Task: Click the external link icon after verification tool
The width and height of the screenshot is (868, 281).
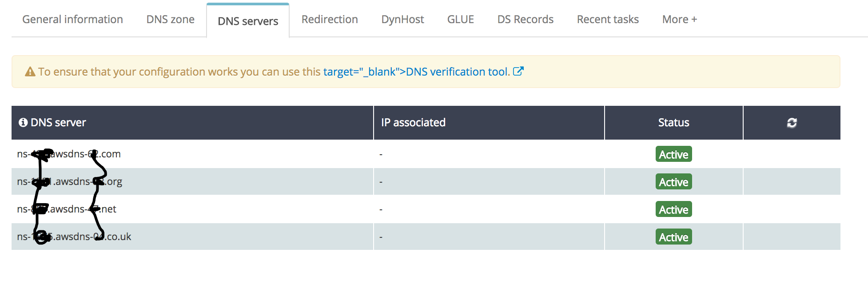Action: [x=518, y=71]
